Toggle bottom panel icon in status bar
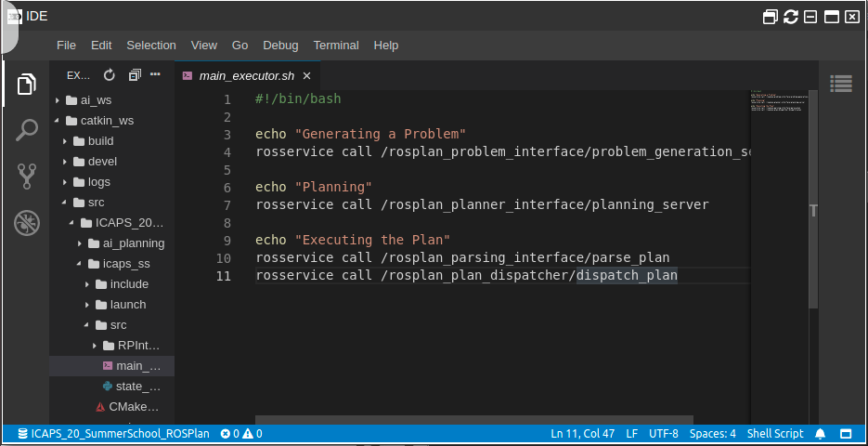Image resolution: width=868 pixels, height=446 pixels. tap(846, 433)
